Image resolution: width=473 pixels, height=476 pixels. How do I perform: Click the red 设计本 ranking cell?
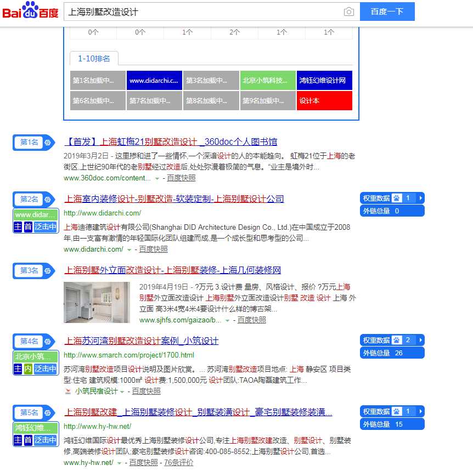click(x=324, y=101)
